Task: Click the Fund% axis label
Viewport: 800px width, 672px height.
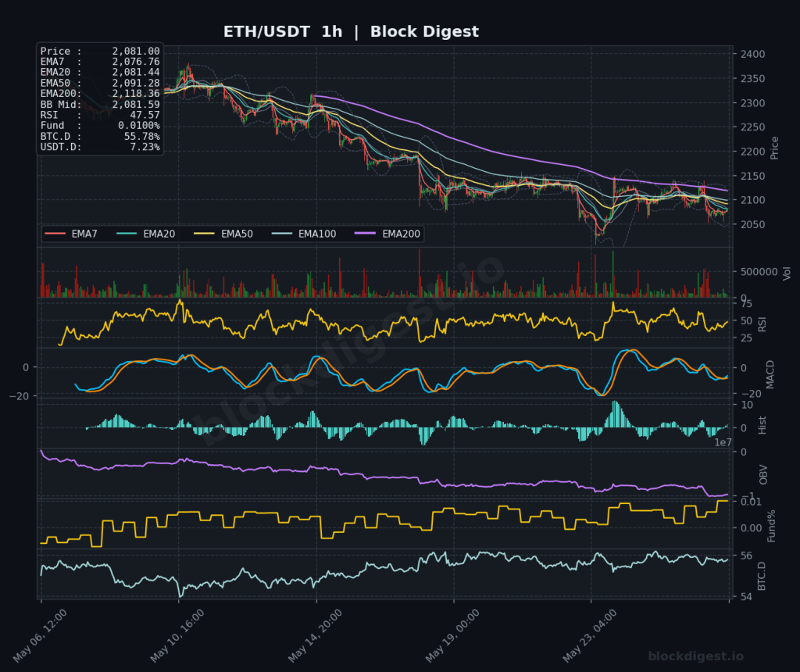Action: pyautogui.click(x=770, y=526)
